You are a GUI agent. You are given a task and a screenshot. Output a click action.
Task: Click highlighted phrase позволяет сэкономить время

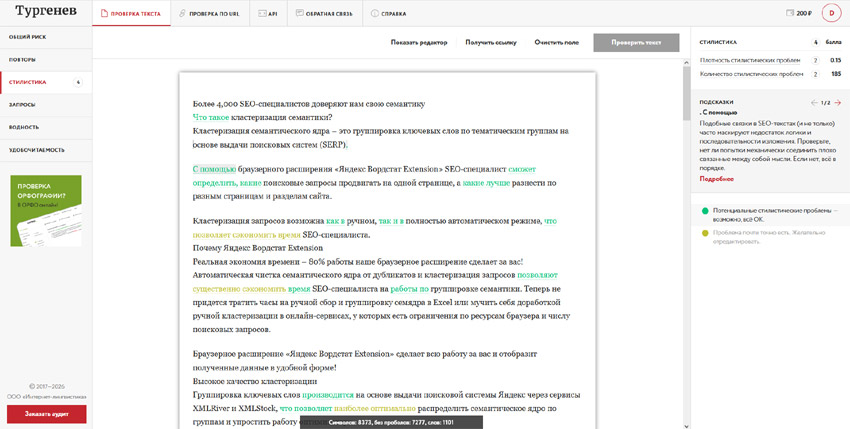(x=246, y=235)
